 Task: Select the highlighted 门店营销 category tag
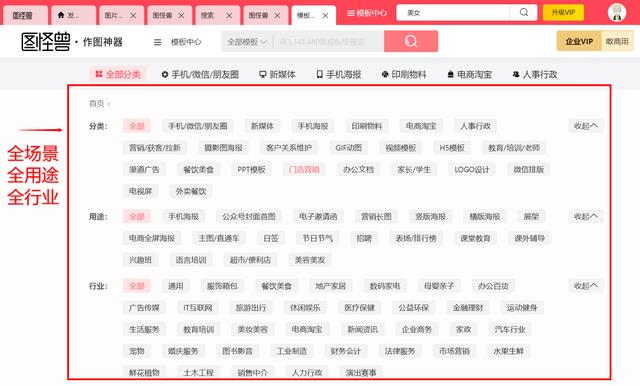click(x=304, y=169)
